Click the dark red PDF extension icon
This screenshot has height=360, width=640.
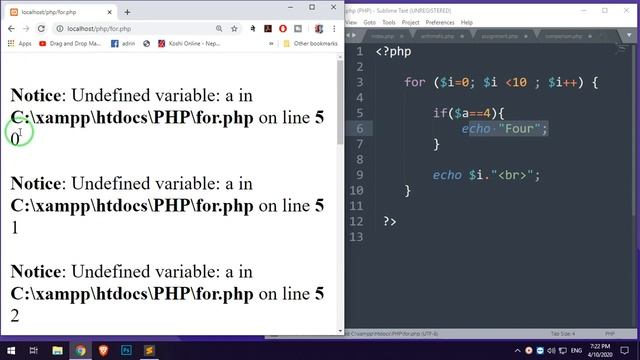268,29
